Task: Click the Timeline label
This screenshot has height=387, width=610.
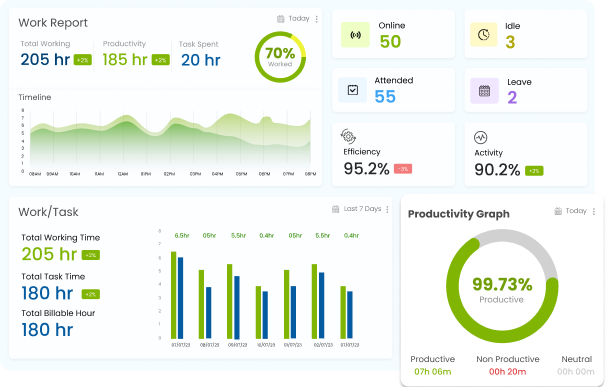Action: click(35, 97)
